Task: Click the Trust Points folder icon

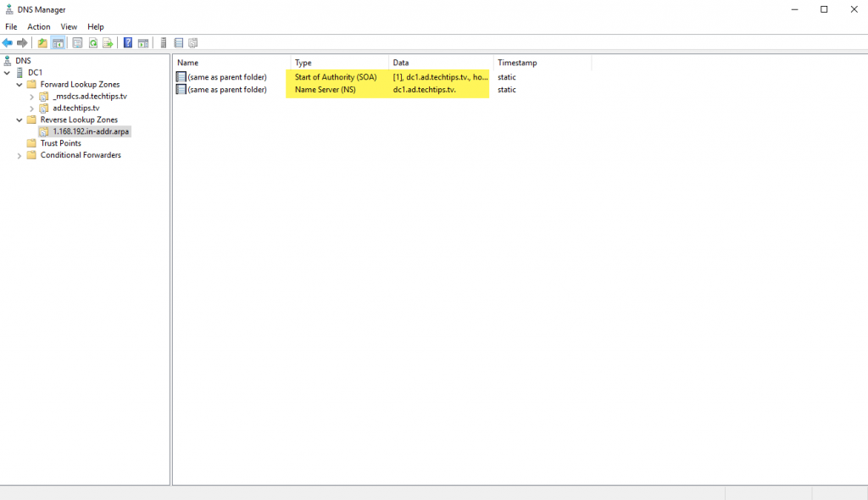Action: pos(31,143)
